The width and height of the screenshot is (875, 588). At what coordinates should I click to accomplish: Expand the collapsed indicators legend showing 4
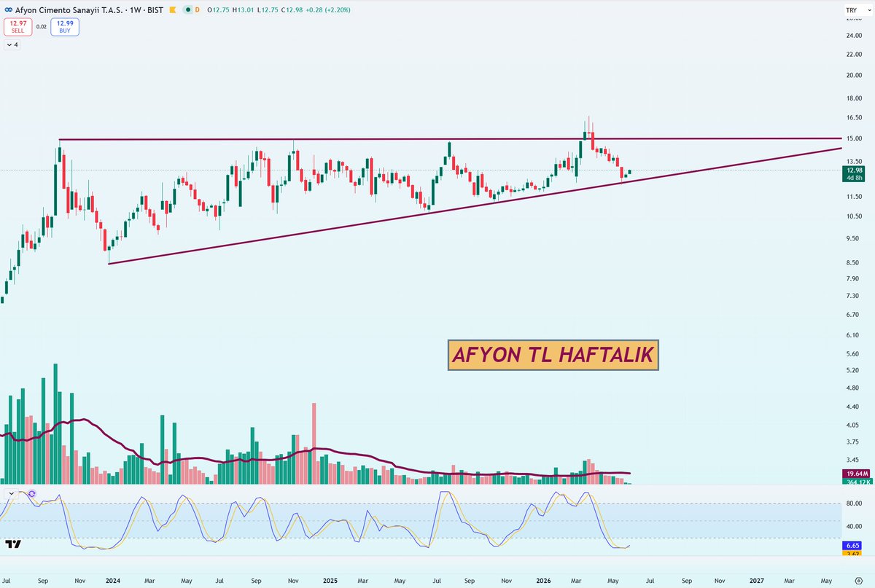[x=12, y=45]
